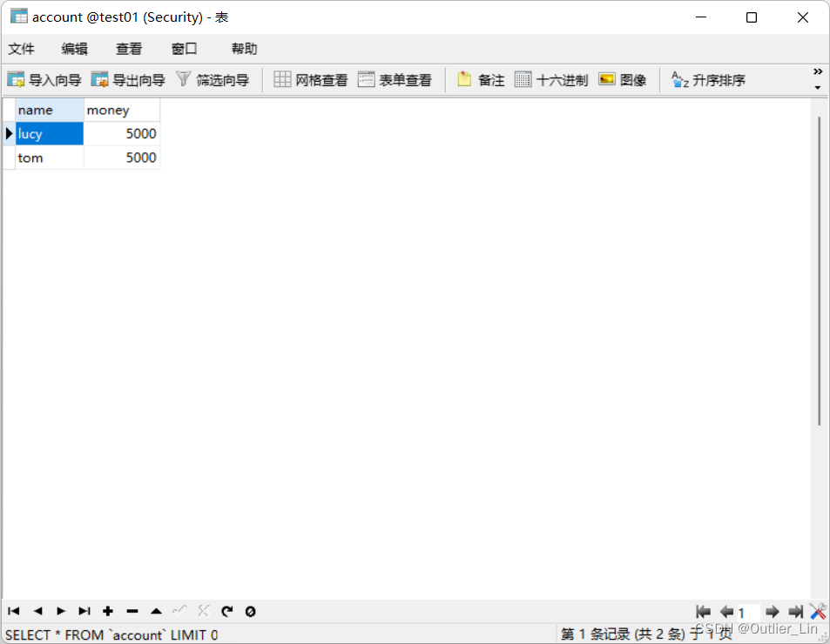830x644 pixels.
Task: Add a new record with plus
Action: 108,611
